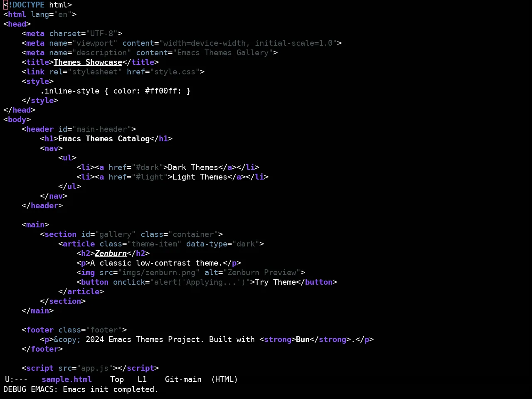The height and width of the screenshot is (399, 532).
Task: Click the opening main tag
Action: coord(35,225)
